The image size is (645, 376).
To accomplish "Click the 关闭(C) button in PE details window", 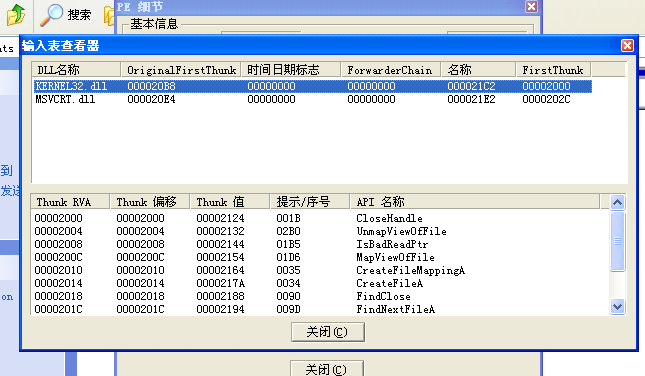I will coord(327,369).
